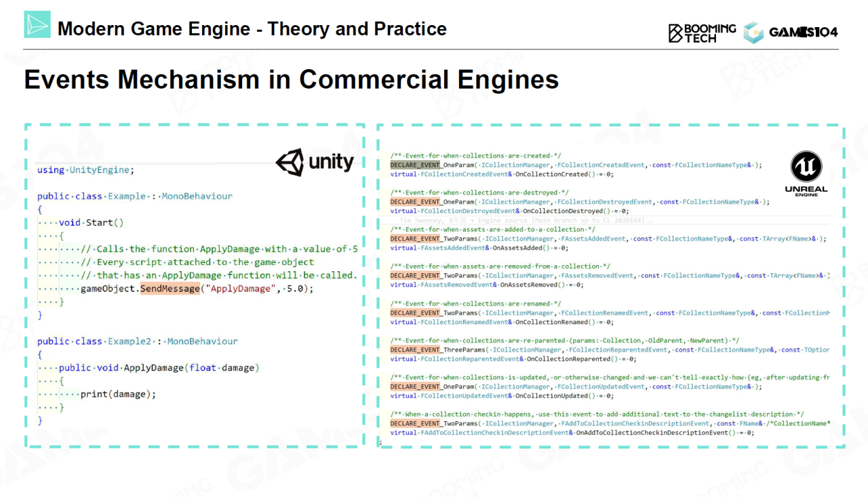868x497 pixels.
Task: Click the public void ApplyDamage method signature
Action: click(x=159, y=368)
